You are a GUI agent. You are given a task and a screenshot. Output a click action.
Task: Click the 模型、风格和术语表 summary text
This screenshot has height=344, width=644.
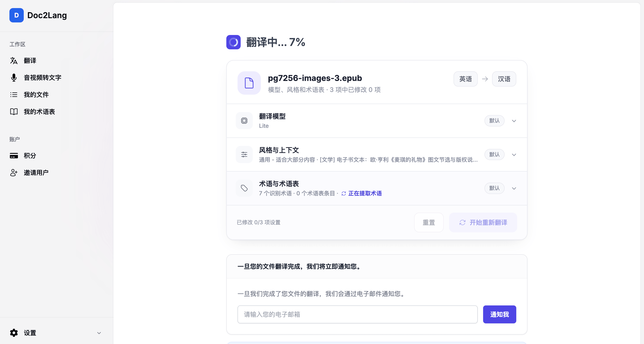pos(324,90)
